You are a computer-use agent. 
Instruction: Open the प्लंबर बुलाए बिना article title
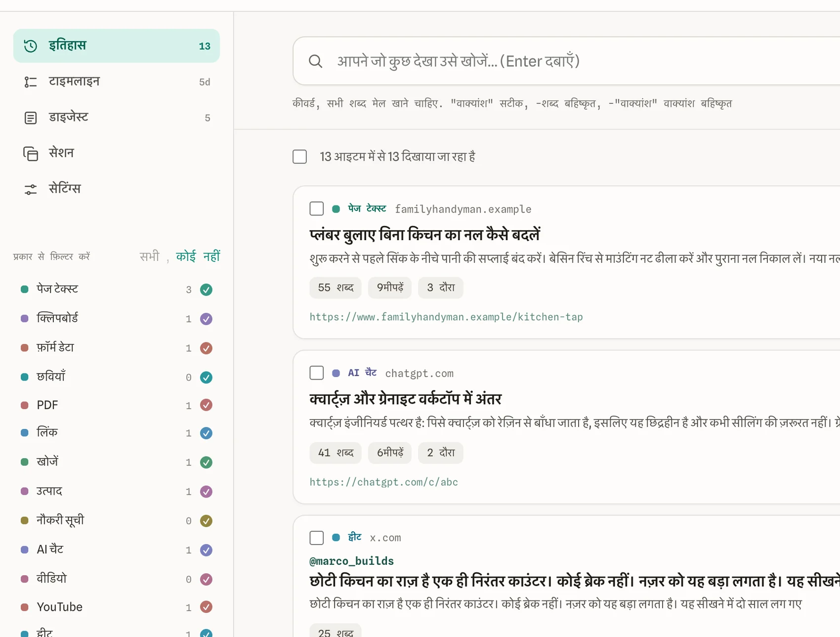(425, 234)
